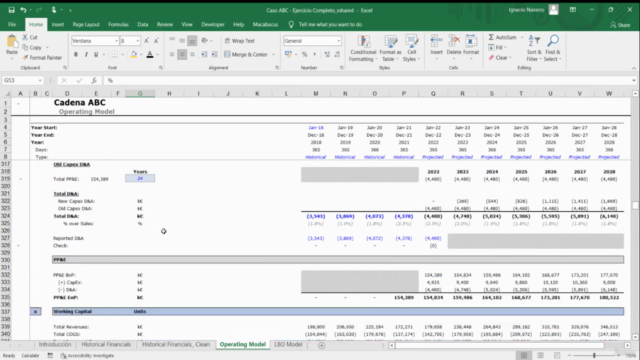
Task: Switch to the Macabacus tab
Action: (x=265, y=24)
